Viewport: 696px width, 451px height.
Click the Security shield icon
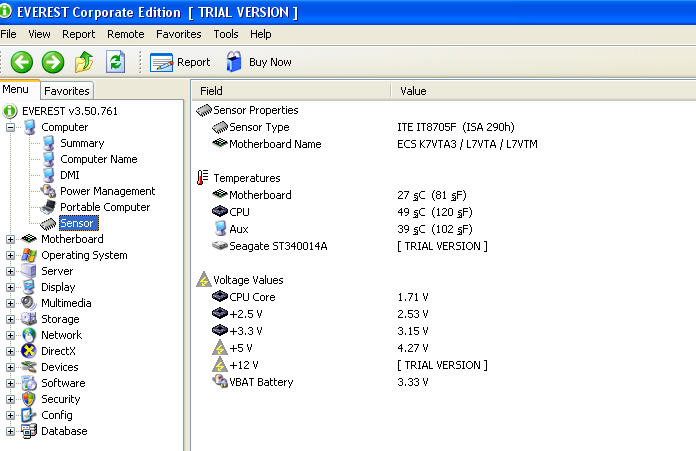pos(29,399)
